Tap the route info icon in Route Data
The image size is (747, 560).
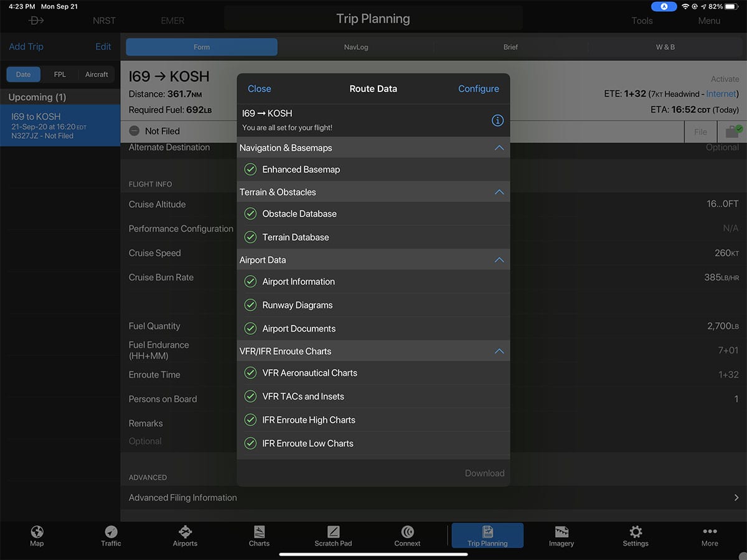pos(497,121)
